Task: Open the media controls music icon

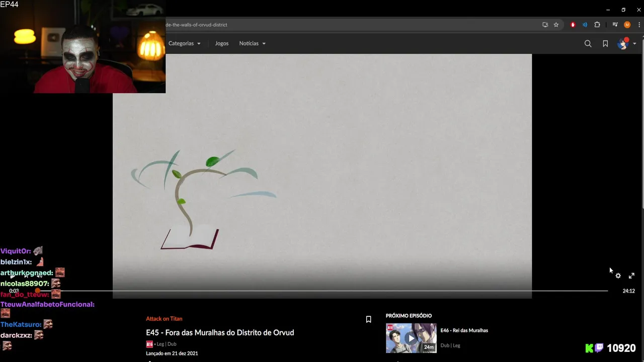Action: 615,25
